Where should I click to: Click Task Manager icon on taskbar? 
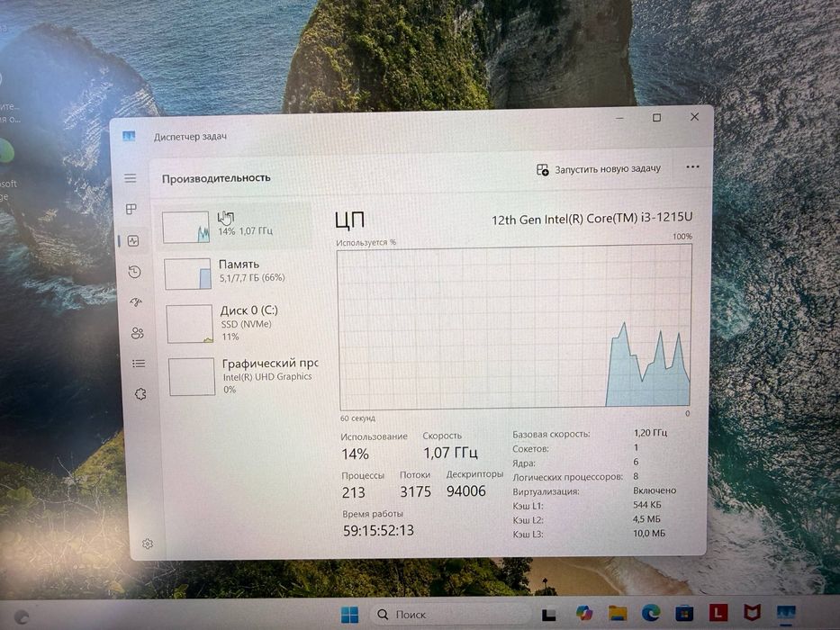(x=786, y=613)
